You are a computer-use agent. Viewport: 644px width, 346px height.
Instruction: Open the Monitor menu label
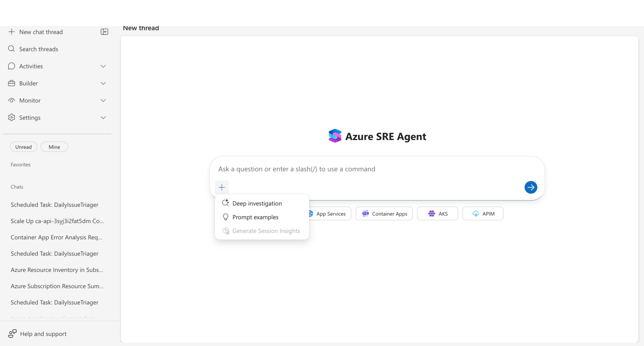click(30, 100)
